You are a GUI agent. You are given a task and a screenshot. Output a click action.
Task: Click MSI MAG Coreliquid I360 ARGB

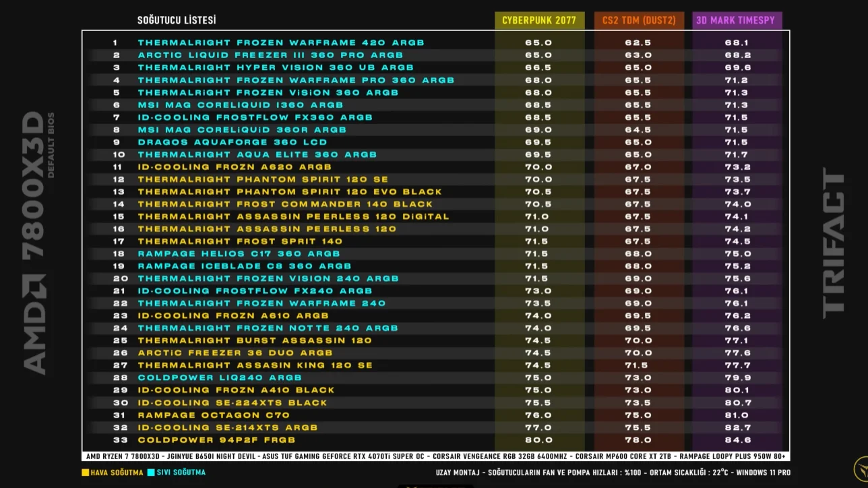coord(241,105)
